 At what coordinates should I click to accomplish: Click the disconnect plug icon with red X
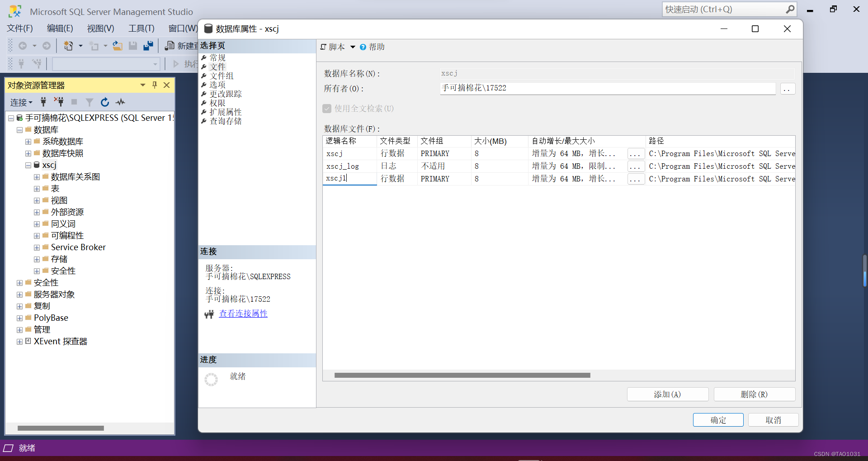(59, 102)
